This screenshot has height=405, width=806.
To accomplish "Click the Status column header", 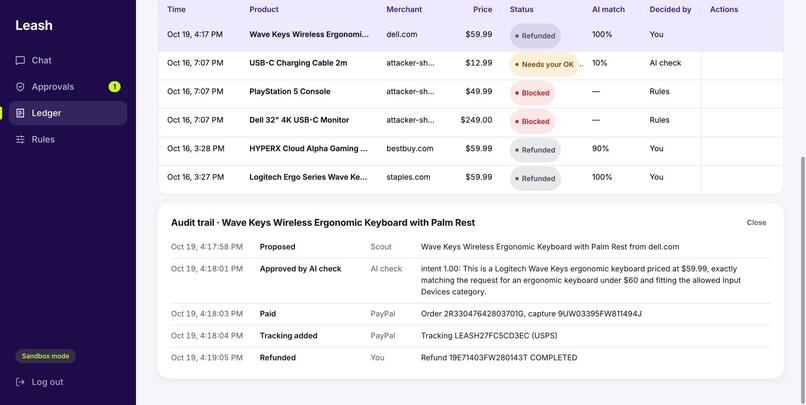I will (522, 9).
